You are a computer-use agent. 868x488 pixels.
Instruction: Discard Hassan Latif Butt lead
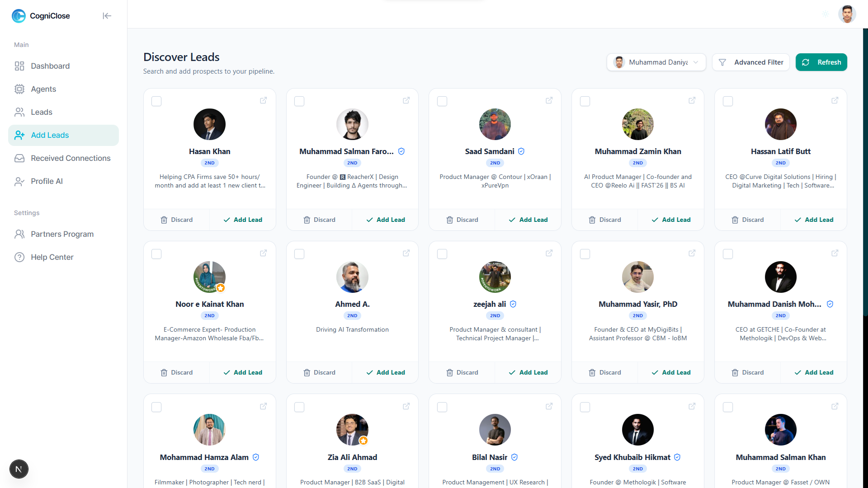748,220
